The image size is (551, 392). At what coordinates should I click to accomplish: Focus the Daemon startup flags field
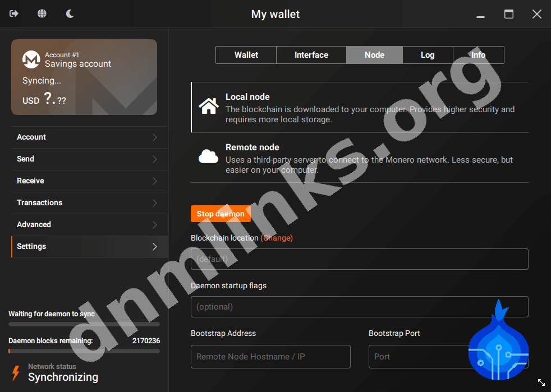tap(359, 307)
